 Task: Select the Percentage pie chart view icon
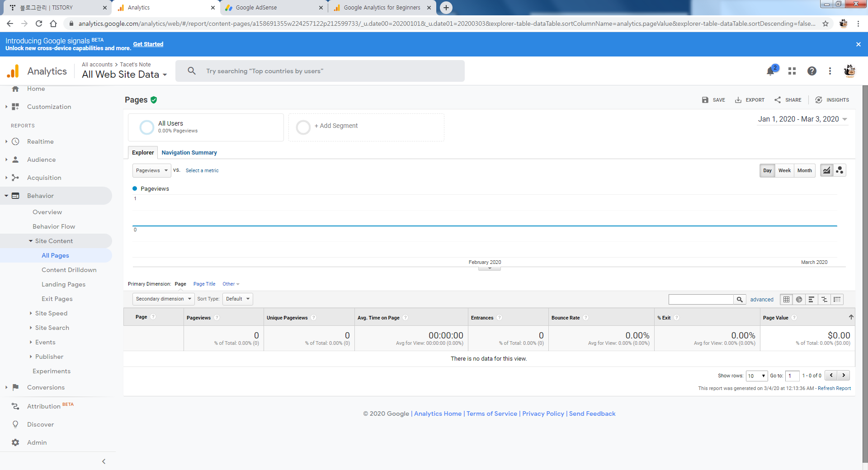pos(799,299)
